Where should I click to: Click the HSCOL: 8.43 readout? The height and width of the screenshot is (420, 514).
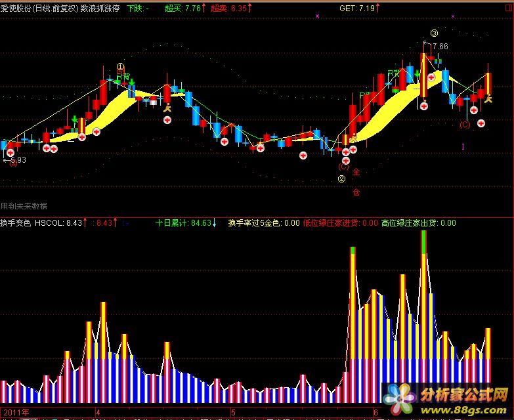[60, 223]
